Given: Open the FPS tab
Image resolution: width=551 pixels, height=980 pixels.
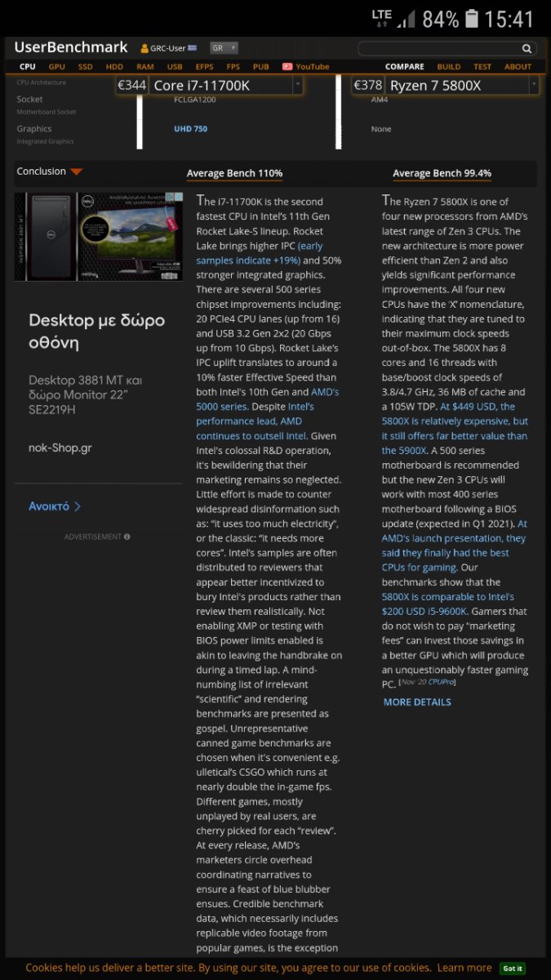Looking at the screenshot, I should coord(233,67).
